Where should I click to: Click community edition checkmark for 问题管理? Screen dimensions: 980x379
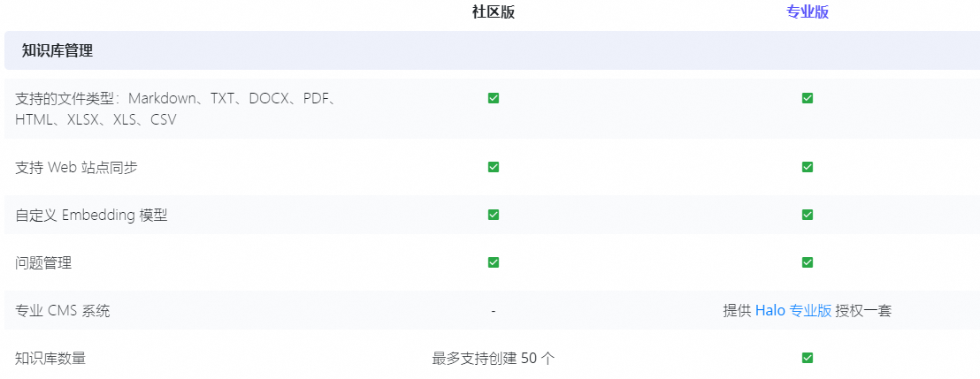click(x=494, y=262)
